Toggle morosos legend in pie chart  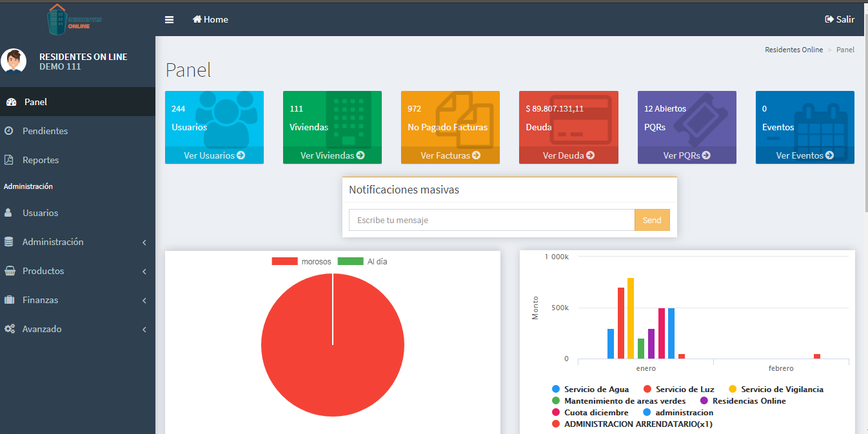pos(301,261)
